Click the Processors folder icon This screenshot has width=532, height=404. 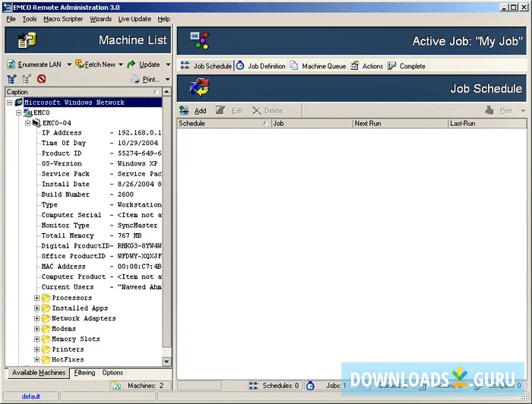click(46, 298)
